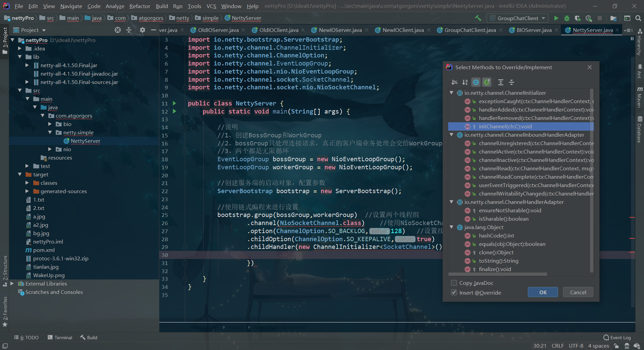Viewport: 644px width, 350px height.
Task: Toggle Show Classes button in override dialog
Action: pos(476,82)
